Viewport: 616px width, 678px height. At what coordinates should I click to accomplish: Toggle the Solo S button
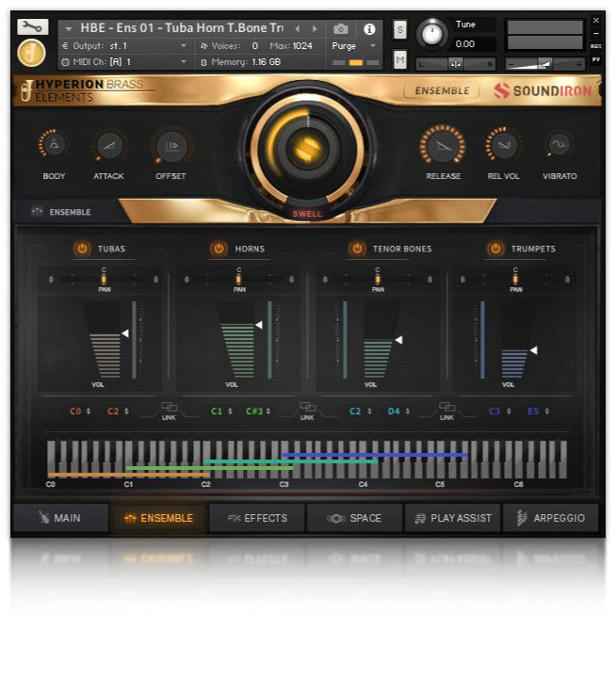[400, 29]
